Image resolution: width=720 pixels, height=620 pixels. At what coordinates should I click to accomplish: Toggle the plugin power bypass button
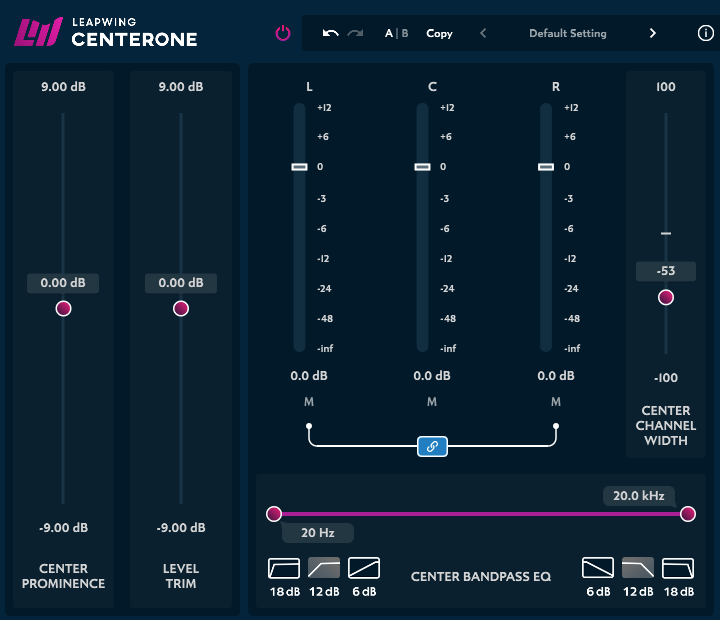(x=283, y=33)
